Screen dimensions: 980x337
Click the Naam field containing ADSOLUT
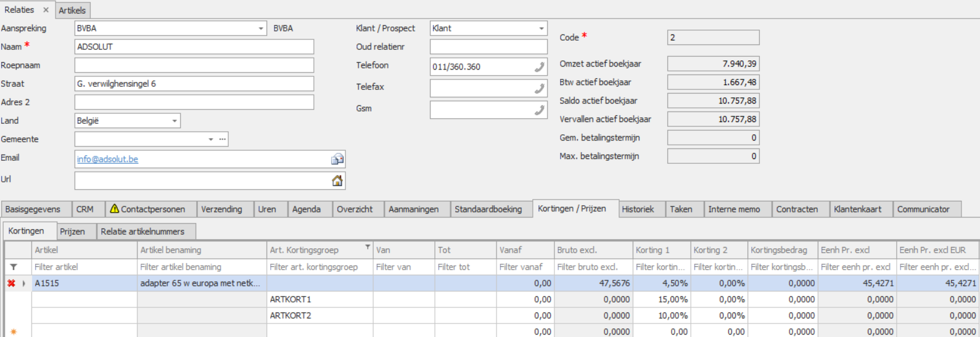194,47
